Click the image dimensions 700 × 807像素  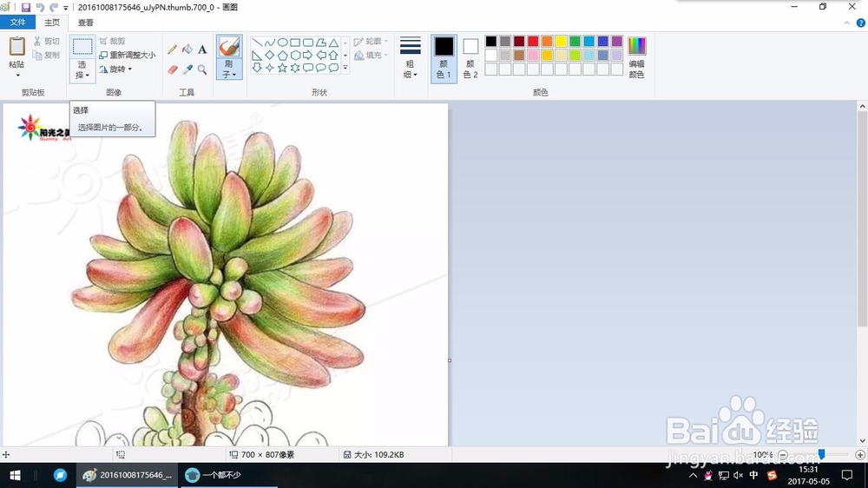268,455
